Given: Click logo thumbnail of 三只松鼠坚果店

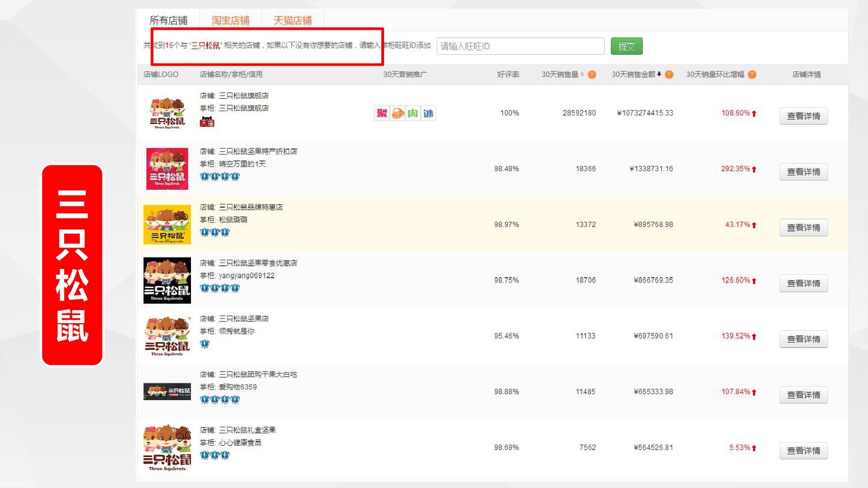Looking at the screenshot, I should [167, 336].
